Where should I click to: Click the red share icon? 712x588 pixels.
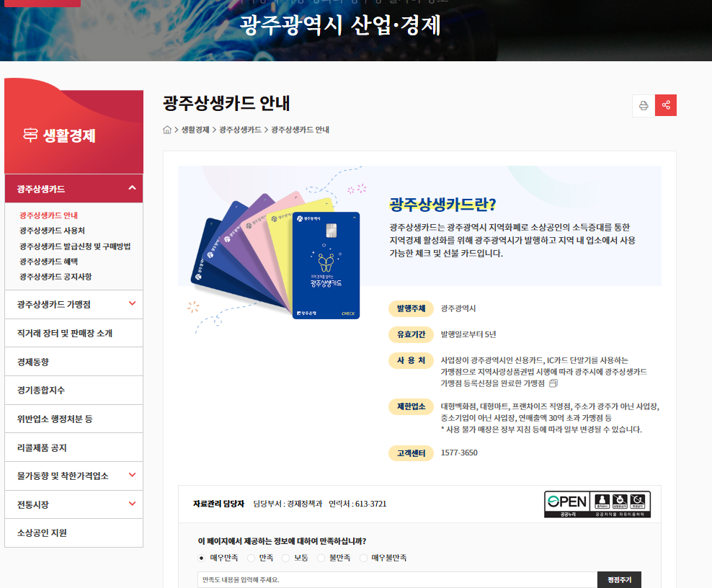666,105
